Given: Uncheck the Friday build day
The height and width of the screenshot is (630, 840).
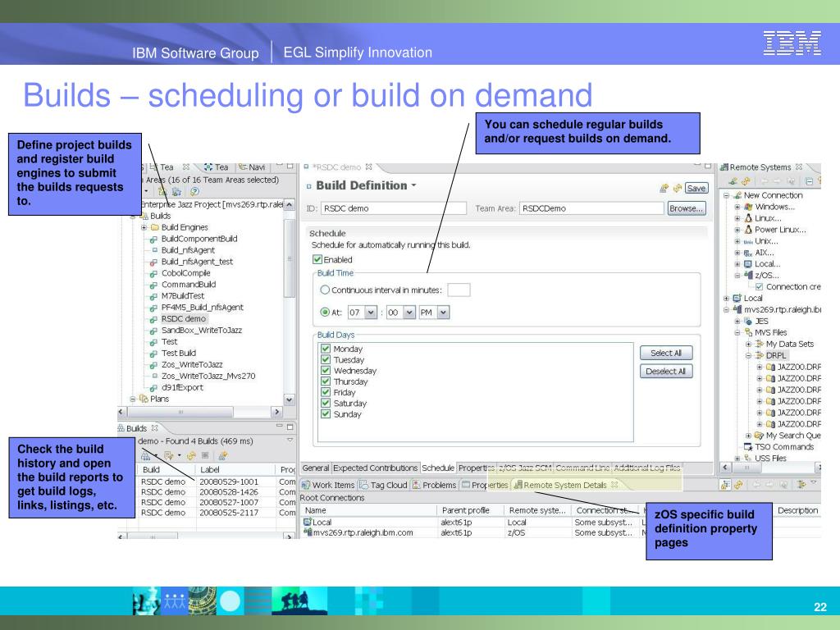Looking at the screenshot, I should (326, 392).
